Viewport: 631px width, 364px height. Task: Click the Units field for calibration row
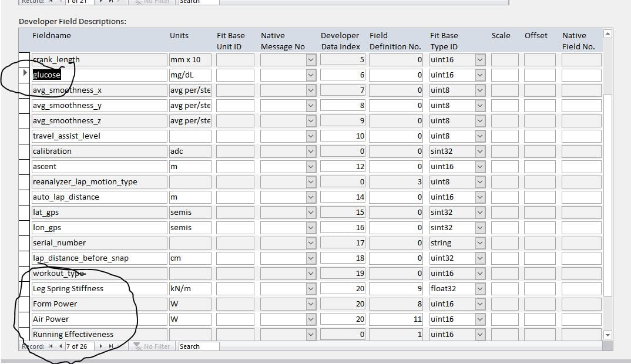(x=190, y=151)
